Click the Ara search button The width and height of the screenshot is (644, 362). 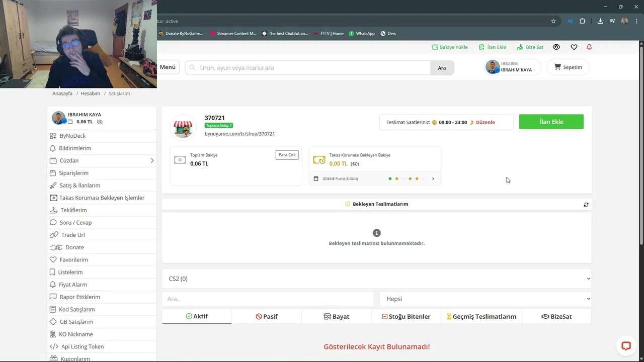[x=442, y=68]
